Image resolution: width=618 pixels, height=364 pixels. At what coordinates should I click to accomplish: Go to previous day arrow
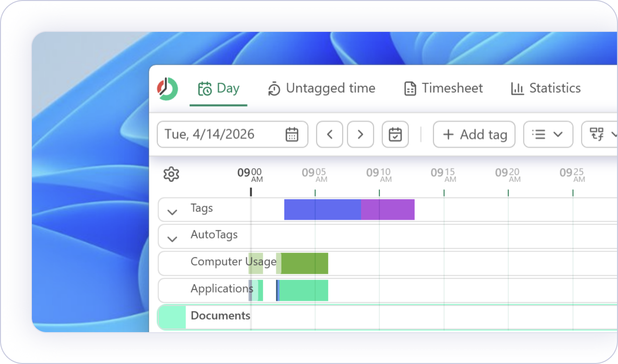330,134
